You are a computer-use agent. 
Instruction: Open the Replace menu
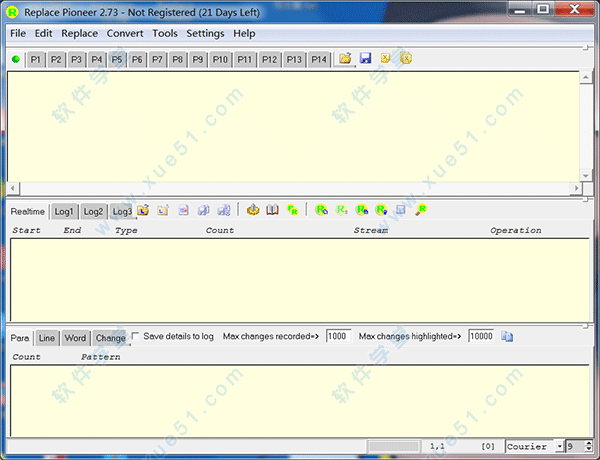(80, 33)
